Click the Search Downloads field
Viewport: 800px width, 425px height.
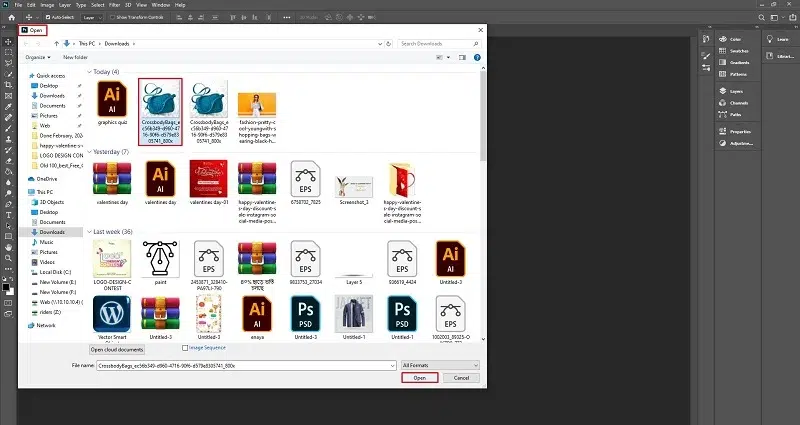pyautogui.click(x=439, y=44)
